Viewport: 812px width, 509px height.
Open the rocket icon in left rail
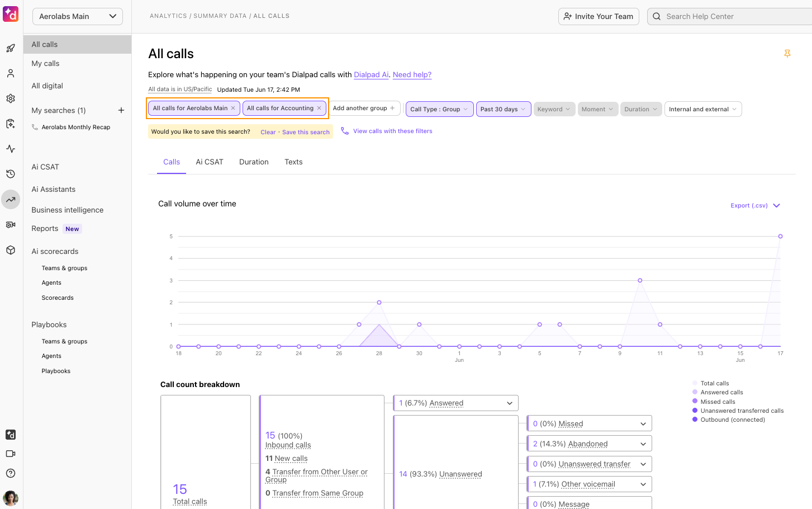coord(11,48)
